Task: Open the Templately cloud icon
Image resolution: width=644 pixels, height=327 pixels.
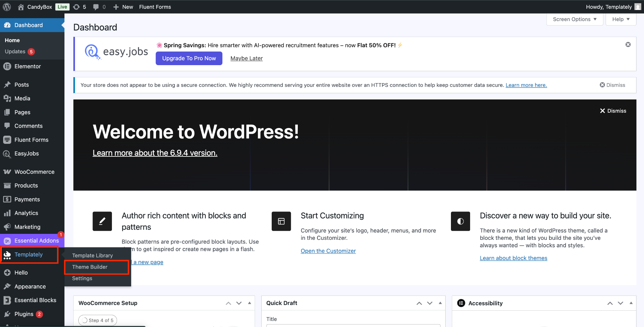Action: [x=7, y=255]
